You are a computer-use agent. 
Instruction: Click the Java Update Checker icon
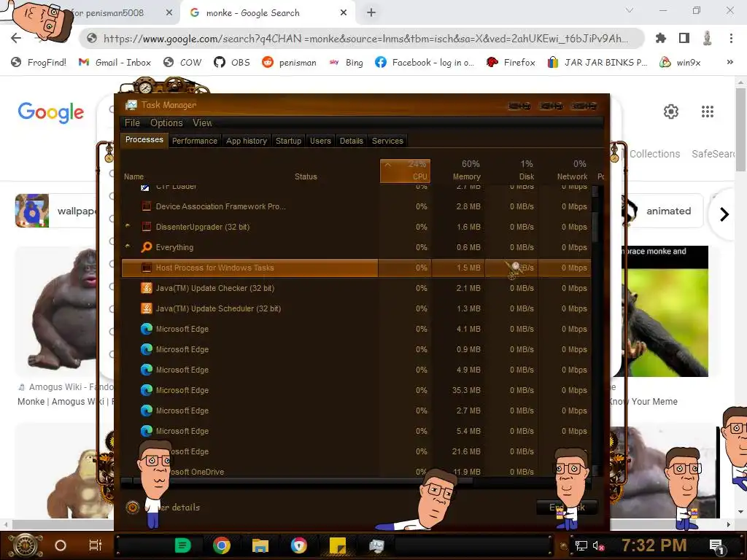point(146,288)
